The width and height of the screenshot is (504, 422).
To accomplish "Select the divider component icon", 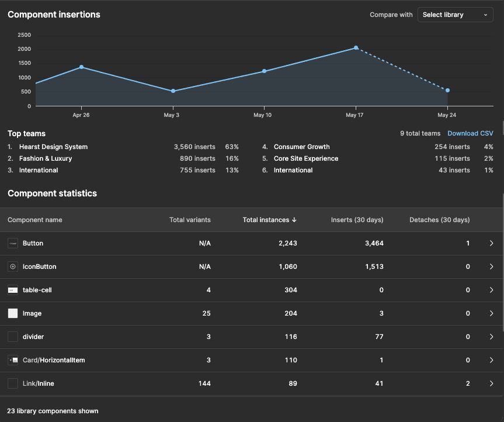I will click(x=13, y=336).
